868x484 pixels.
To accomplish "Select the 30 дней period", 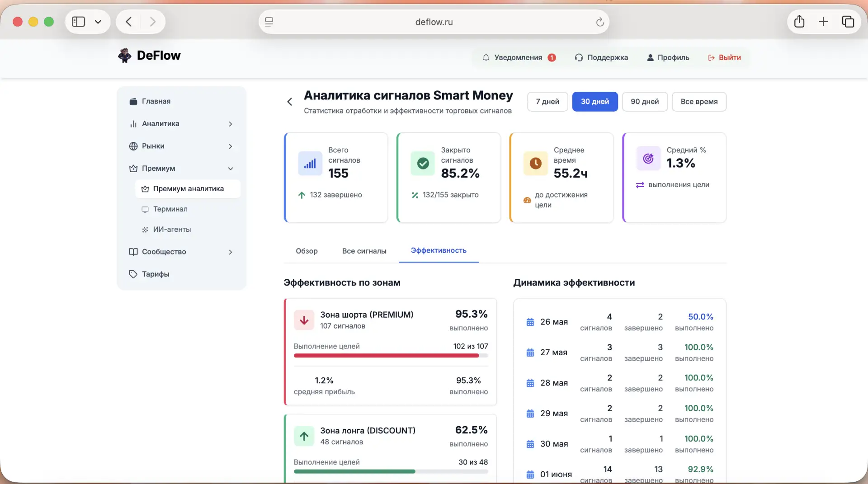I will 595,102.
